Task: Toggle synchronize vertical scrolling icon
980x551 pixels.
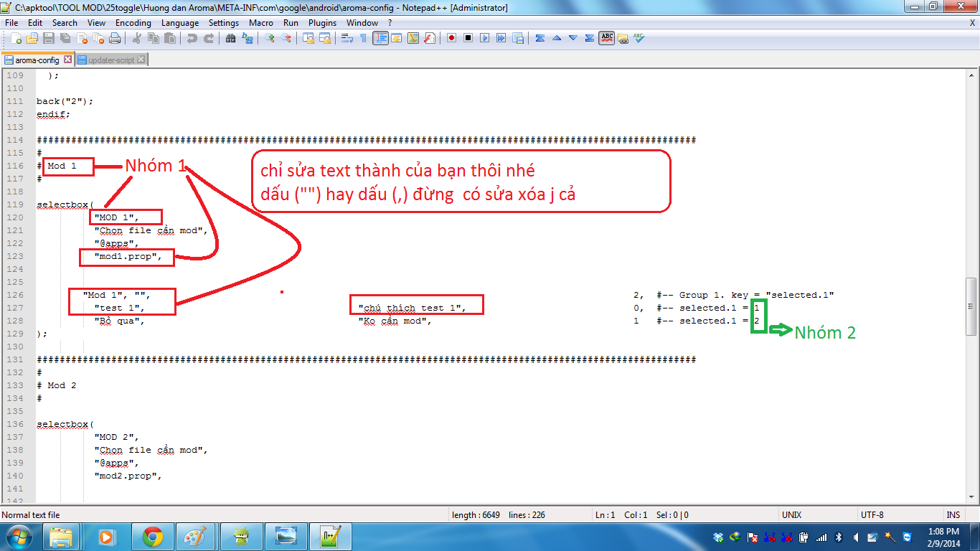Action: (x=308, y=38)
